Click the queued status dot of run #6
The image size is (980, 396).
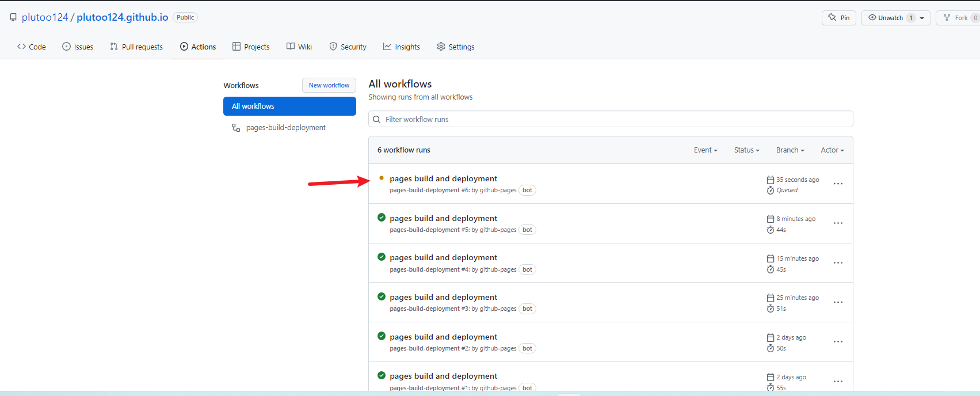click(x=382, y=178)
